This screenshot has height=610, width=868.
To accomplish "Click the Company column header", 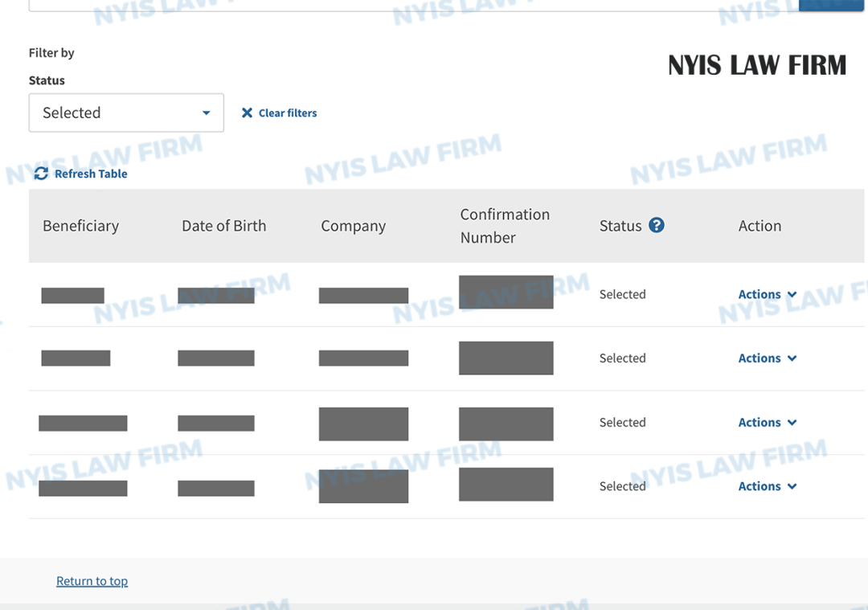I will [x=353, y=226].
